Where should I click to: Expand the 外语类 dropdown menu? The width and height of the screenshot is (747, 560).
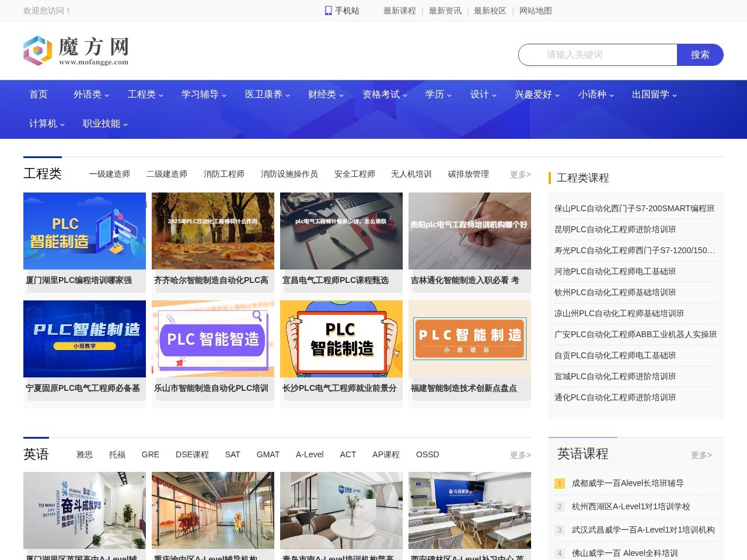[x=91, y=94]
